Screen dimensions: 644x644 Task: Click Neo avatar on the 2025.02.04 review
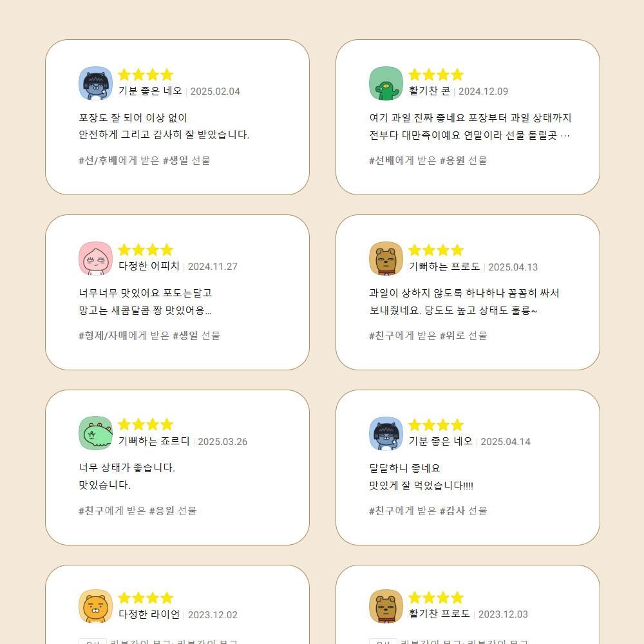coord(95,84)
